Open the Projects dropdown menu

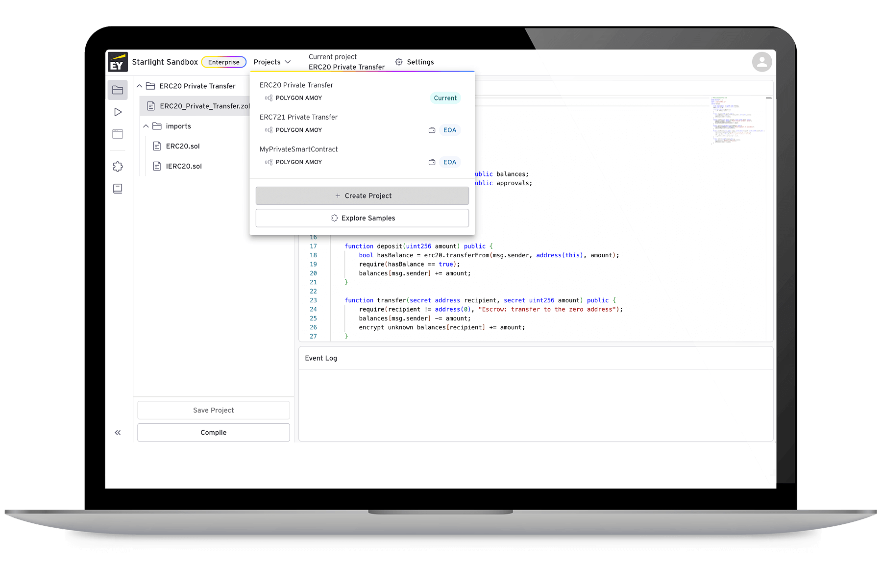pos(272,62)
